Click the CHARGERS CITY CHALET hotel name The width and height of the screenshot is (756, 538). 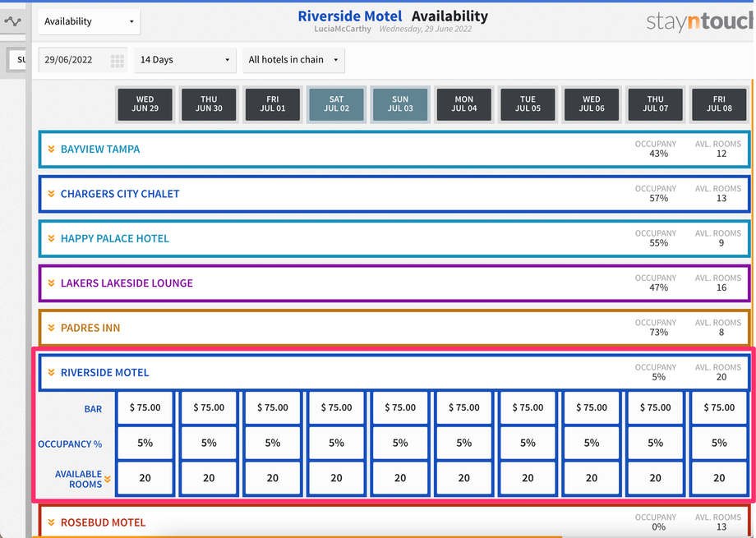click(x=120, y=194)
